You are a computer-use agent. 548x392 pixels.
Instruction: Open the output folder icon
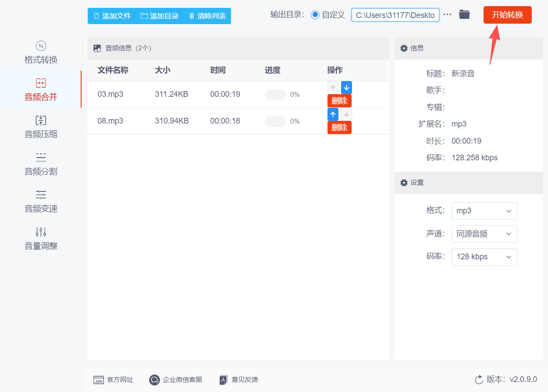464,14
